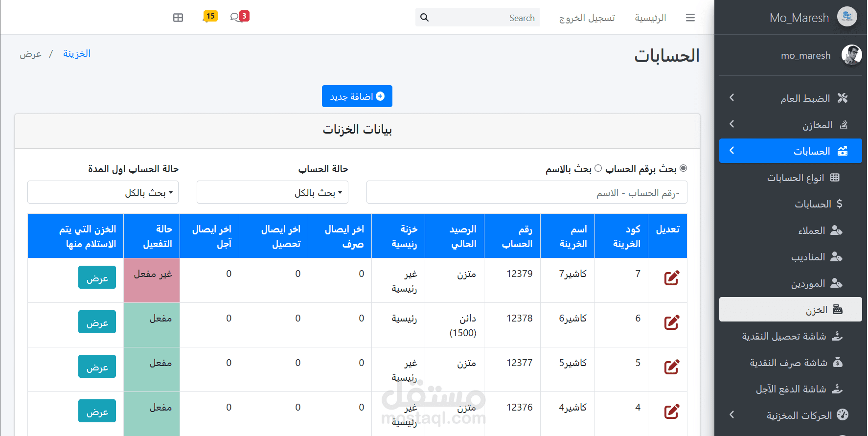Open edit icon for كاشير5 account
Screen dimensions: 868x436
pos(672,367)
